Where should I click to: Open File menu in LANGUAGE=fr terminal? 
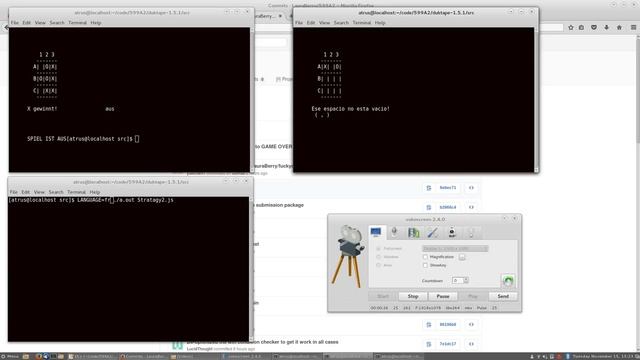14,192
